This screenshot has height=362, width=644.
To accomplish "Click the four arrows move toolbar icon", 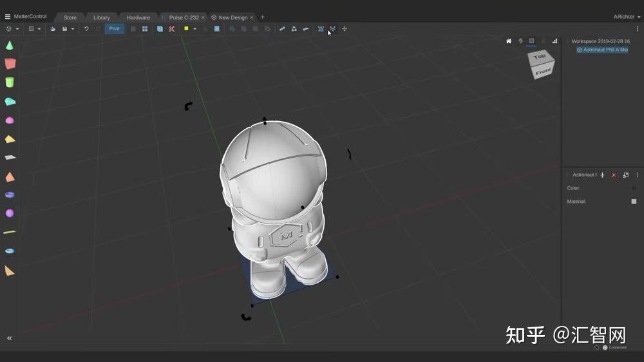I will [345, 29].
